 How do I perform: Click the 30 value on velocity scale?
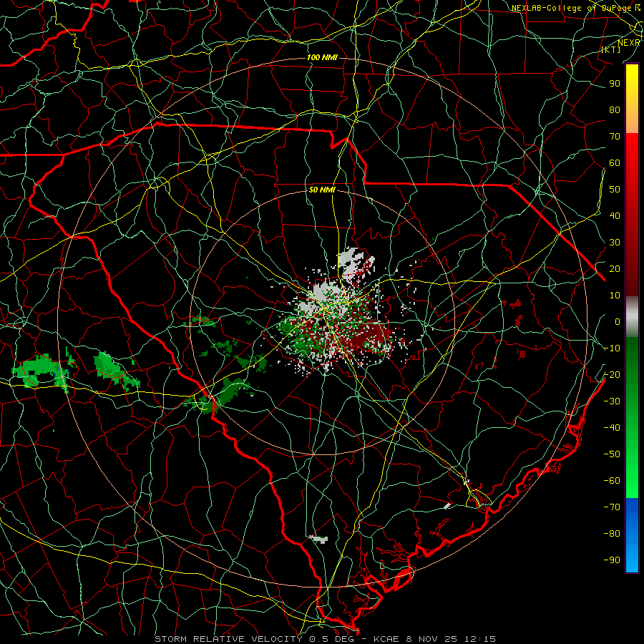point(615,243)
